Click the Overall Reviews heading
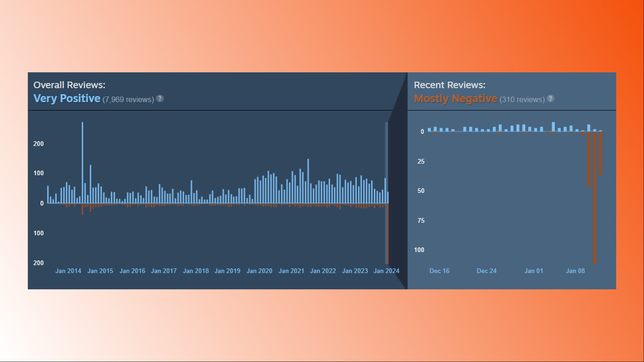 click(69, 85)
